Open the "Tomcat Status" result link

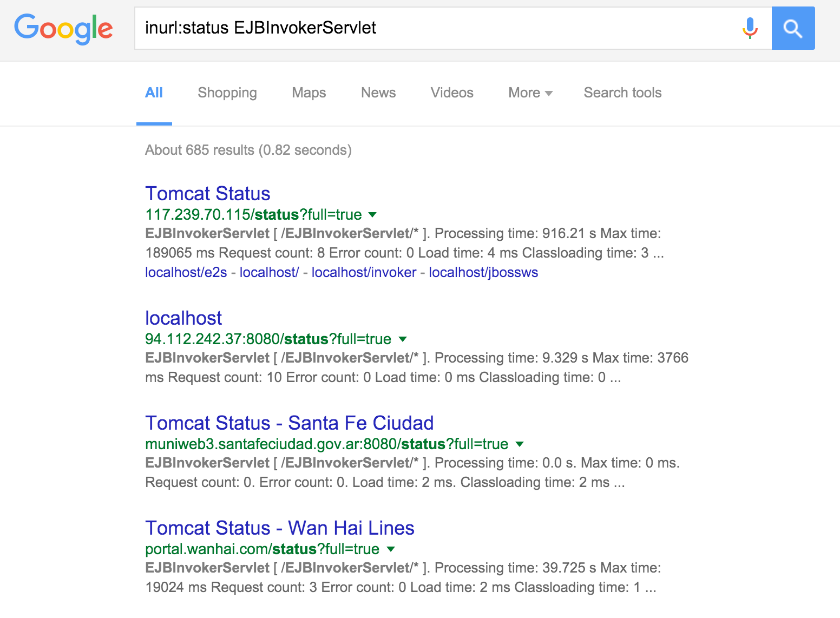tap(207, 193)
